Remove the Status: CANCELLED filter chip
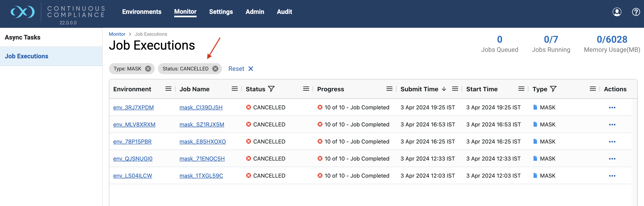 [x=215, y=69]
